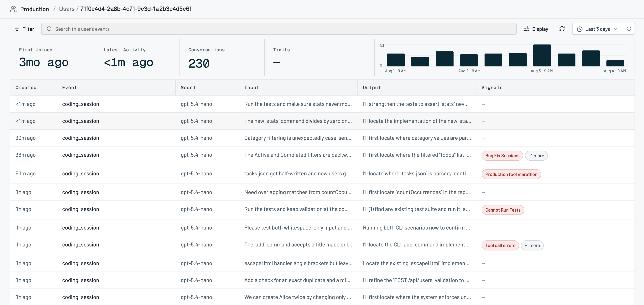Click the clock icon in time range selector
This screenshot has width=644, height=305.
coord(579,29)
